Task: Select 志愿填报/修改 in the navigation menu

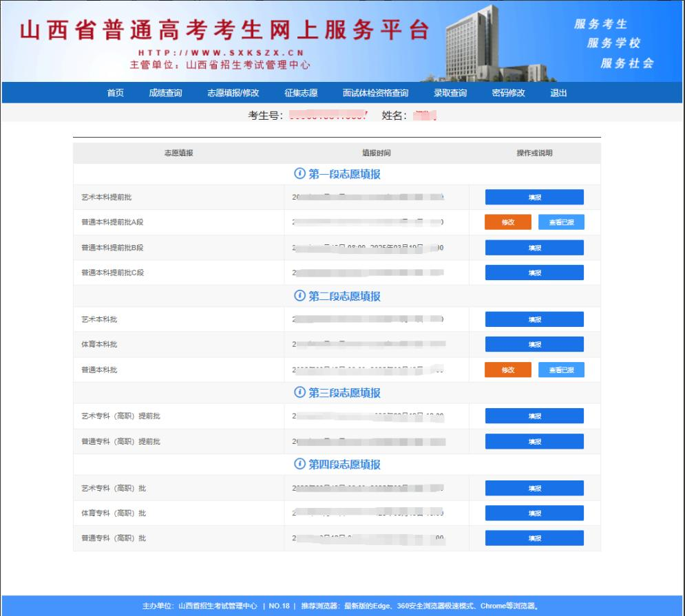Action: coord(233,92)
